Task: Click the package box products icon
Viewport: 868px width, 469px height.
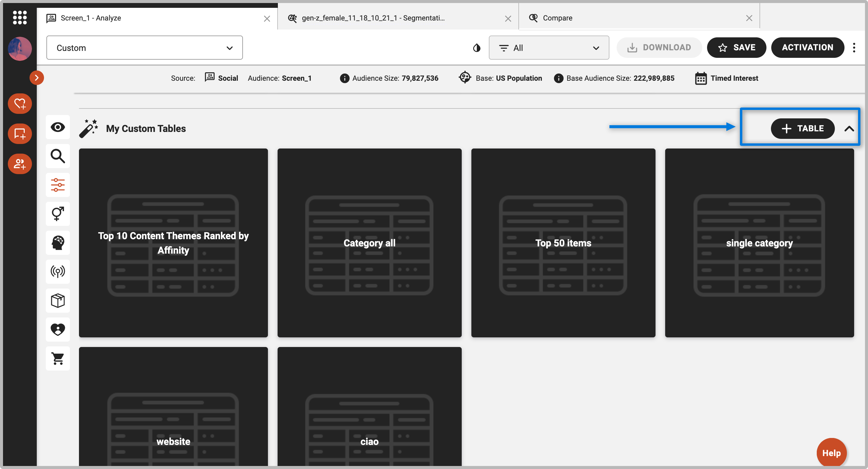Action: [x=58, y=300]
